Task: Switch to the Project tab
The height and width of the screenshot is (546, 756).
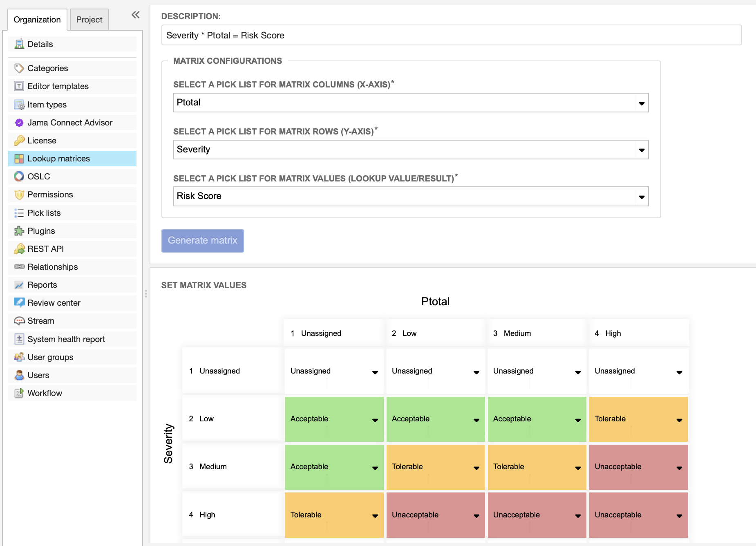Action: (89, 20)
